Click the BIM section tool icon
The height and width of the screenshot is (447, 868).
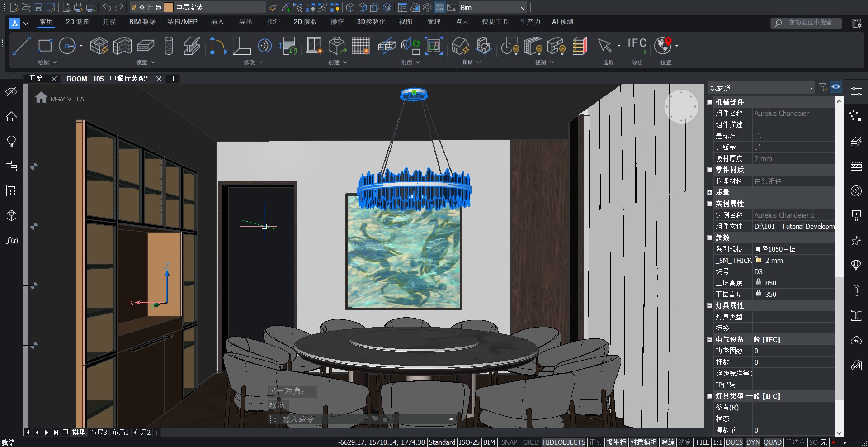387,46
